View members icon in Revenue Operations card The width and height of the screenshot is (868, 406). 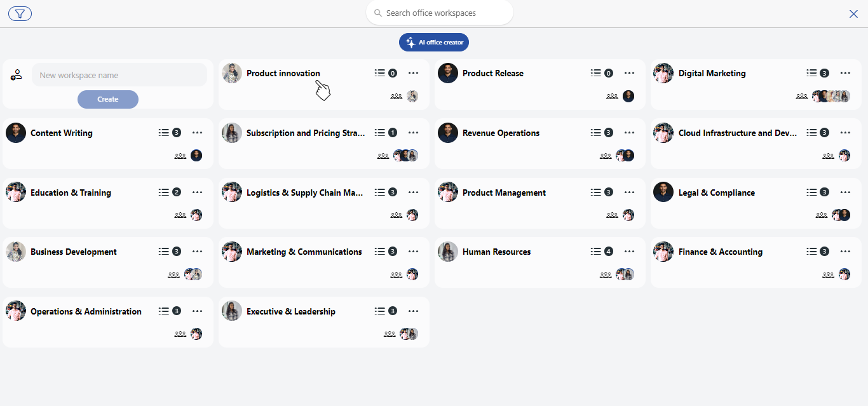606,156
